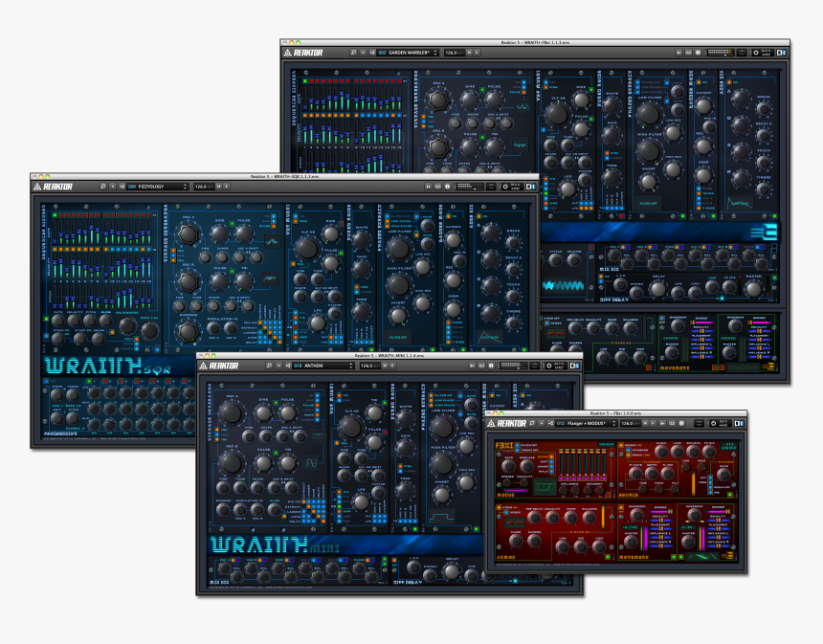Click the BORDER magenta slider in FBxi MOVEMENT section
823x644 pixels.
661,512
